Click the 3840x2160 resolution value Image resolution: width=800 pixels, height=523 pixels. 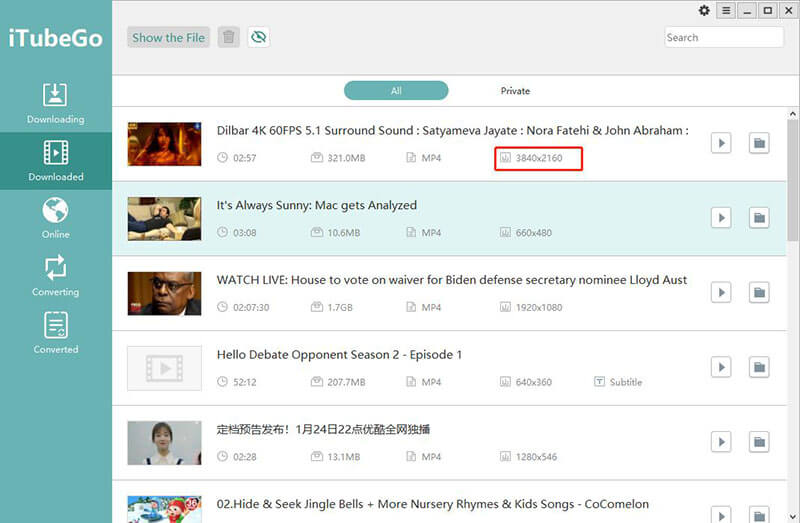pyautogui.click(x=539, y=158)
